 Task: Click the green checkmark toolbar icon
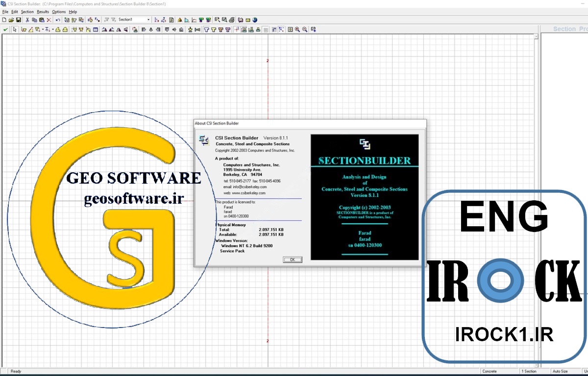5,29
